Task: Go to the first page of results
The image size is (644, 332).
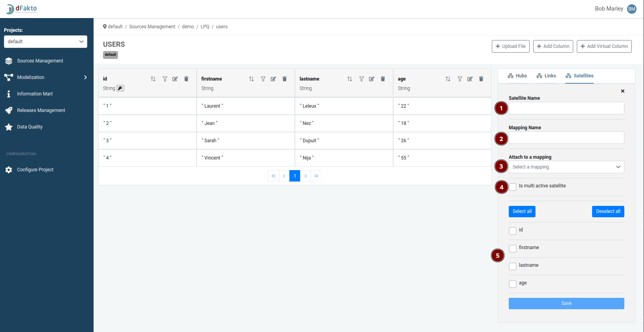Action: pos(273,176)
